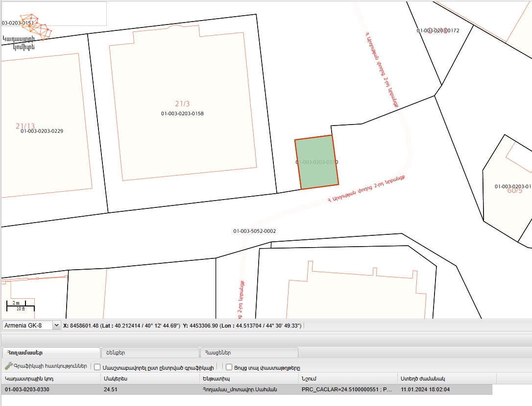
Task: Select the 'Հողամասեր' tab
Action: pyautogui.click(x=50, y=353)
